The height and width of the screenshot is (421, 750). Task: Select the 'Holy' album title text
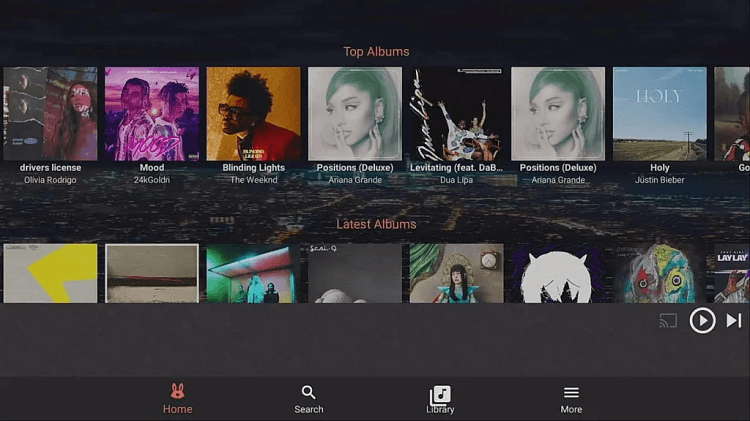coord(660,167)
